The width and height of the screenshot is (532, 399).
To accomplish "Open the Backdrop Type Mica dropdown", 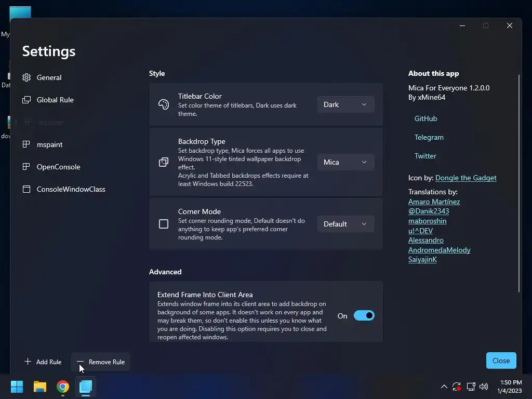I will click(x=345, y=162).
